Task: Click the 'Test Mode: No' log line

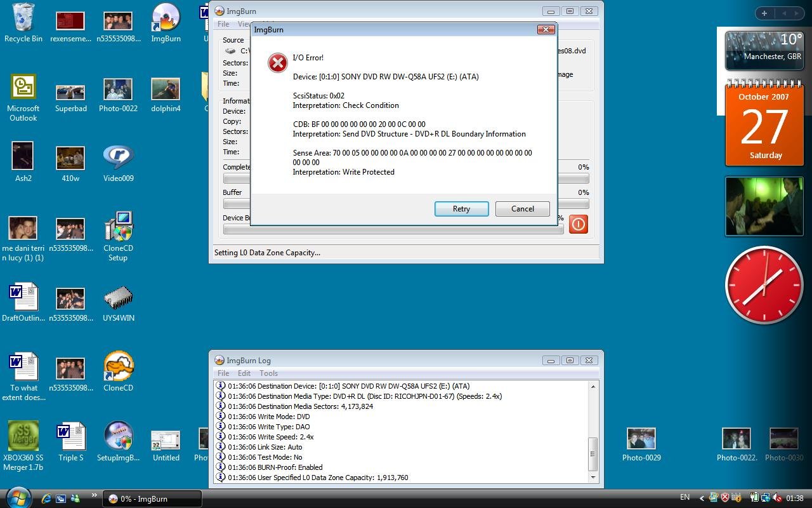Action: tap(265, 457)
